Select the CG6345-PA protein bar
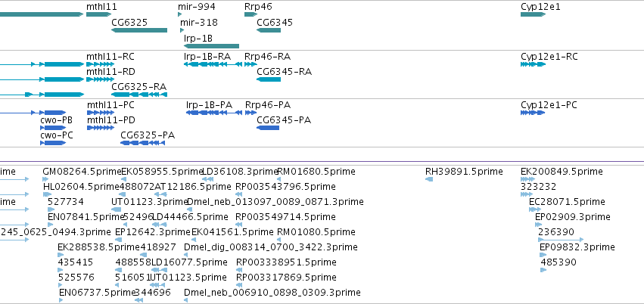Viewport: 644px width, 304px height. 268,128
